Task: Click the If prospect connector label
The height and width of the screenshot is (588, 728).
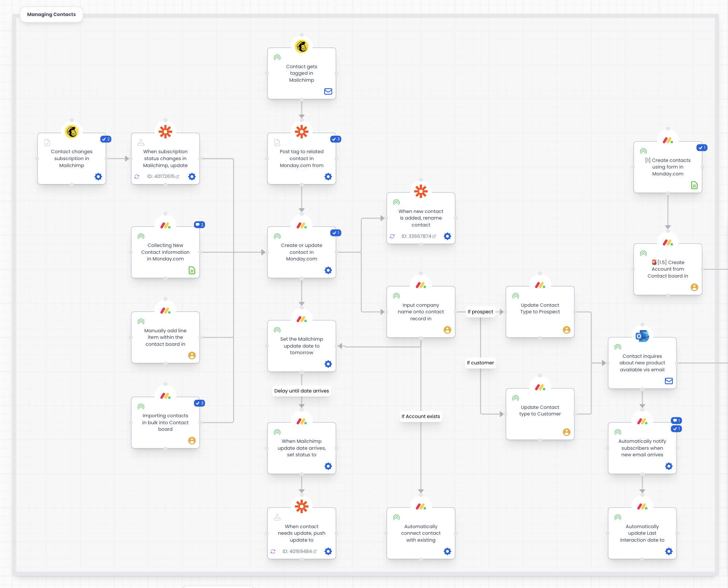Action: click(x=480, y=312)
